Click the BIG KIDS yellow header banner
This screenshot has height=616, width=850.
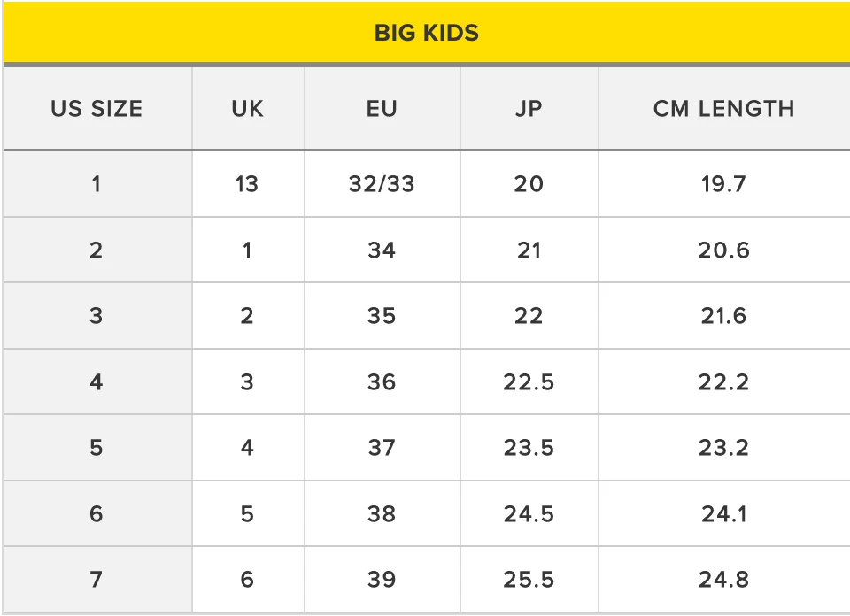426,33
